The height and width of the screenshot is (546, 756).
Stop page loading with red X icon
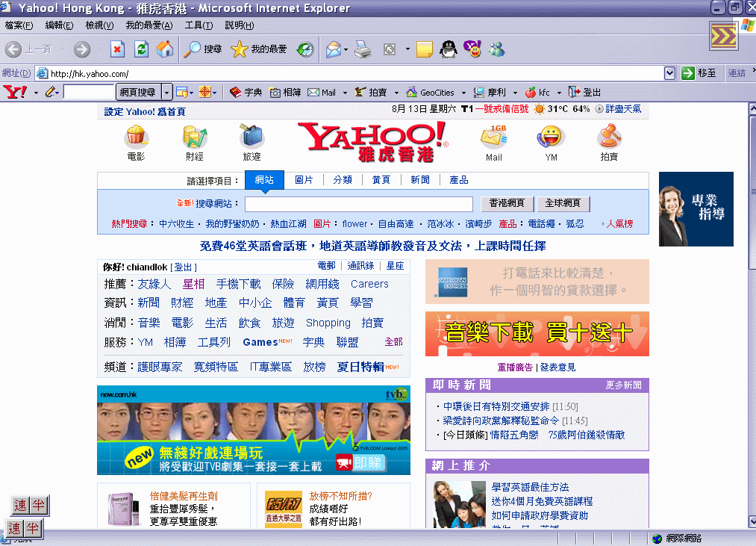(117, 49)
